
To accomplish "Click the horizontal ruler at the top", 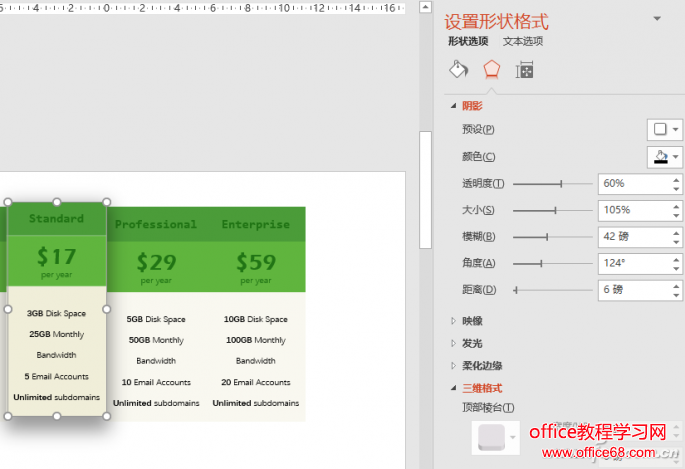I will pyautogui.click(x=202, y=7).
